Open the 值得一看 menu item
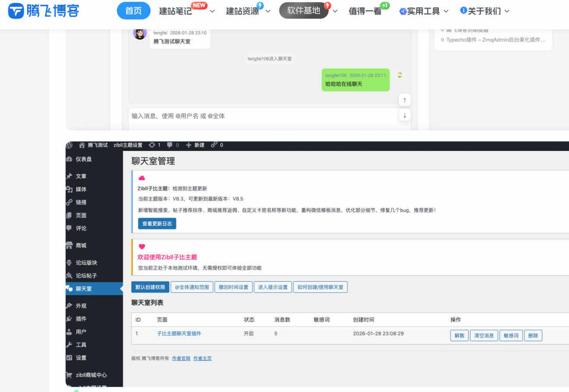This screenshot has height=392, width=569. tap(363, 11)
